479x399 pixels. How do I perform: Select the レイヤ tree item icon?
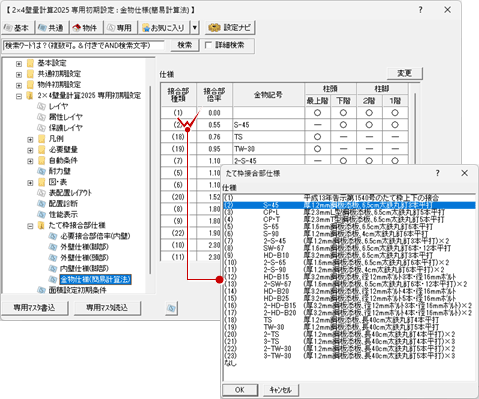click(x=41, y=106)
